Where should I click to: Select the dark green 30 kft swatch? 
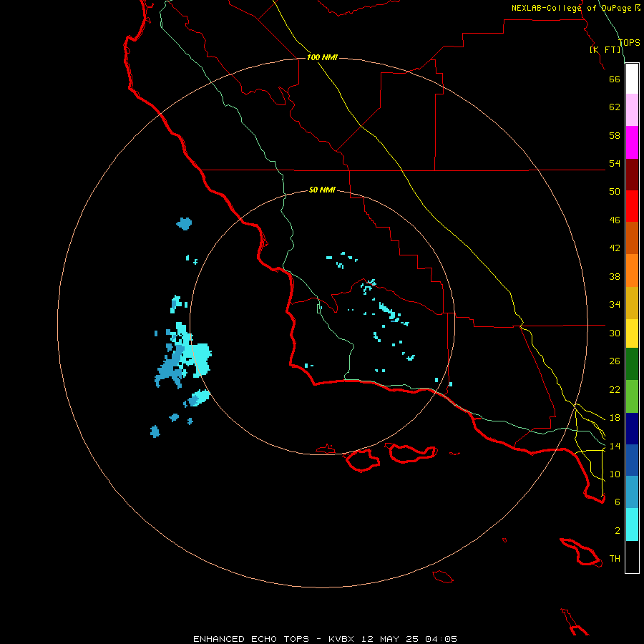(632, 364)
